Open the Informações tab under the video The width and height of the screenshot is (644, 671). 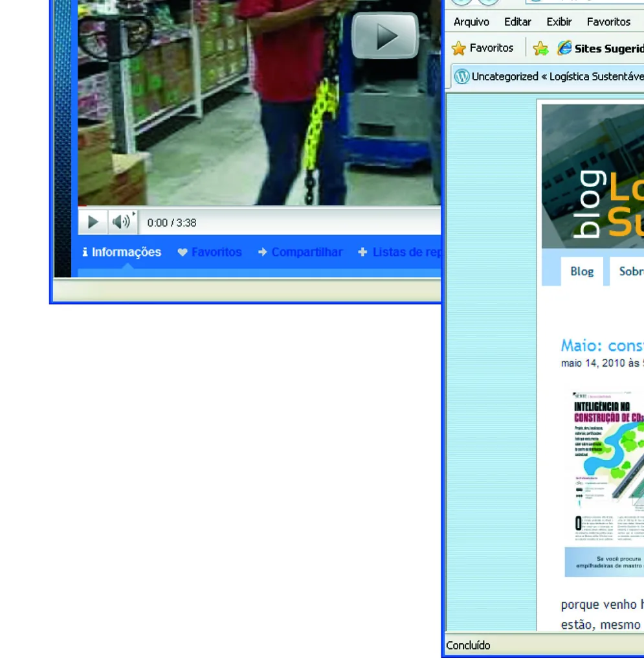tap(122, 252)
